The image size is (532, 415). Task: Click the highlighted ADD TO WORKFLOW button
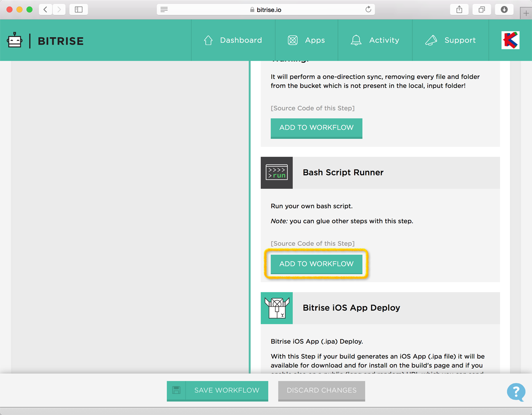coord(316,264)
